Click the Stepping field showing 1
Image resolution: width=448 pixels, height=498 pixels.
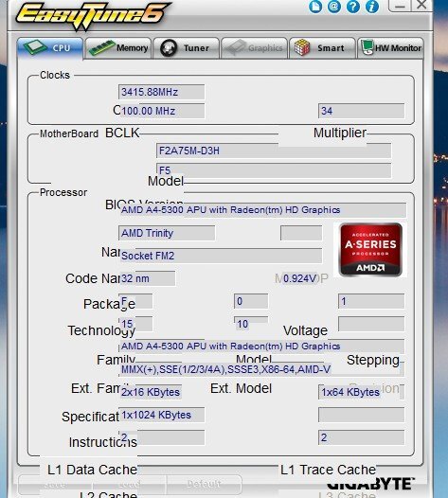point(371,301)
